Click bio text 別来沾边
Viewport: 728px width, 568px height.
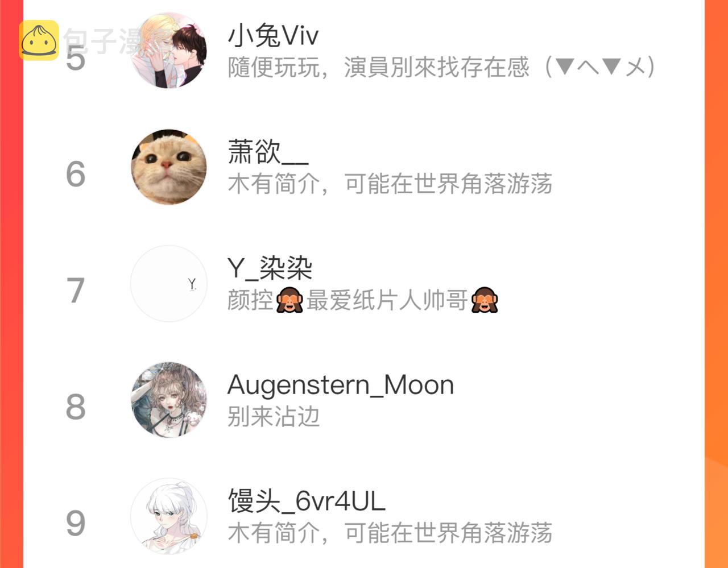coord(274,416)
